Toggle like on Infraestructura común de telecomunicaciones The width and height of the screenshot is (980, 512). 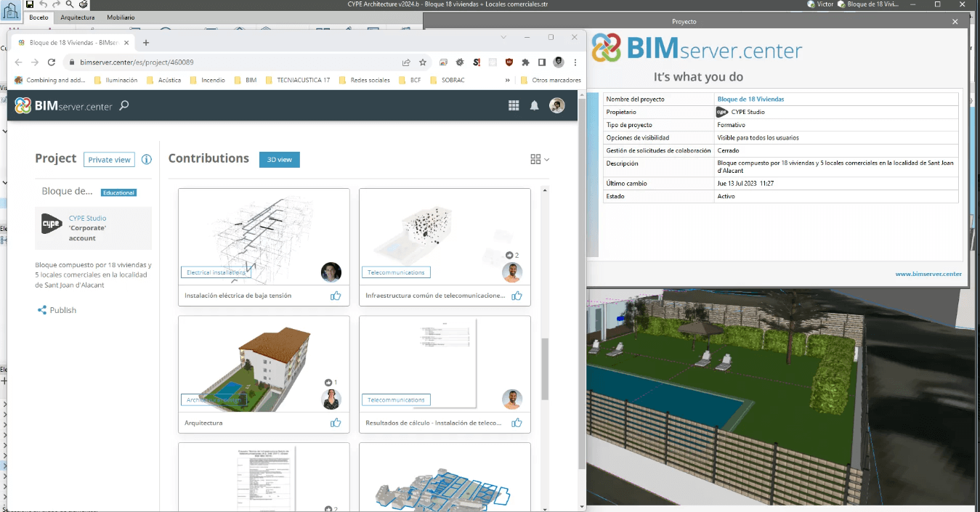point(517,296)
